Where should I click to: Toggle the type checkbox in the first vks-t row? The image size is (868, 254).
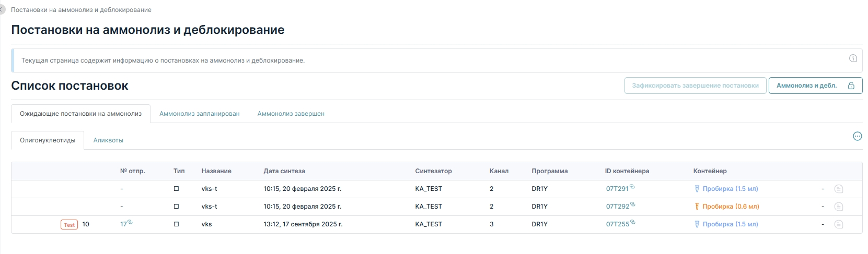(176, 189)
